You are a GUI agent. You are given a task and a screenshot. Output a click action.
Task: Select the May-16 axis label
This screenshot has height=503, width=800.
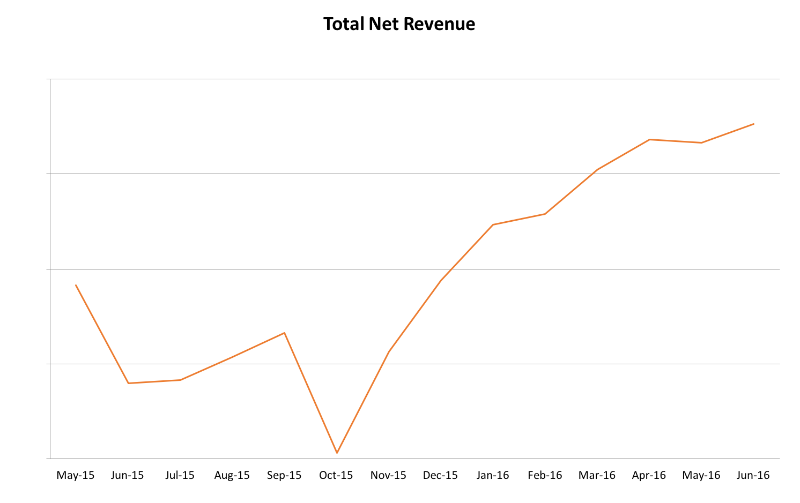tap(701, 475)
